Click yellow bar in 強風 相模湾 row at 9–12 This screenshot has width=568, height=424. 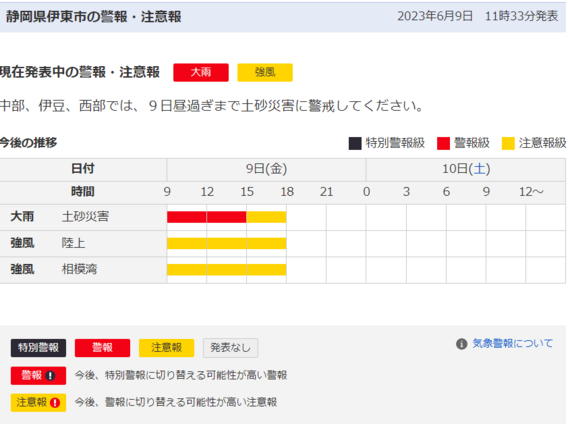(x=187, y=270)
